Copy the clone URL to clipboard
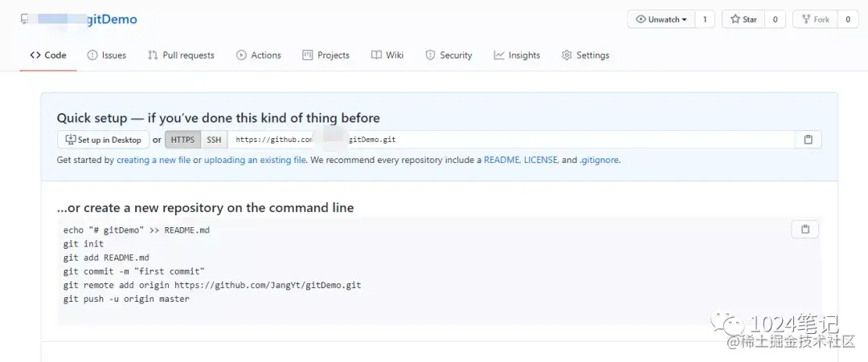Viewport: 868px width, 362px height. [809, 140]
